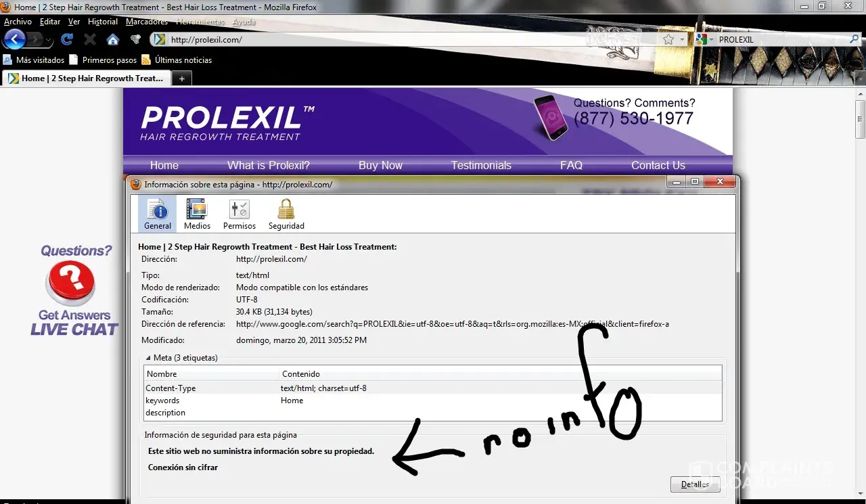This screenshot has width=866, height=504.
Task: Click the search magnifier icon in search box
Action: pos(854,40)
